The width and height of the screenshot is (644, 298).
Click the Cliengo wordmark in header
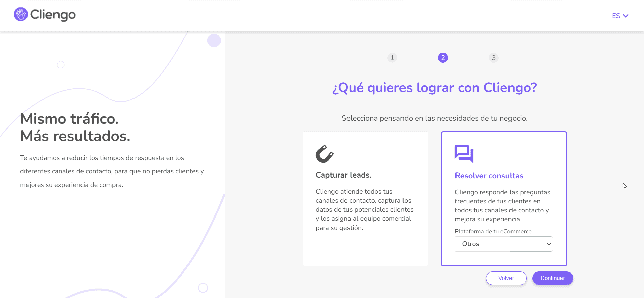click(x=53, y=15)
